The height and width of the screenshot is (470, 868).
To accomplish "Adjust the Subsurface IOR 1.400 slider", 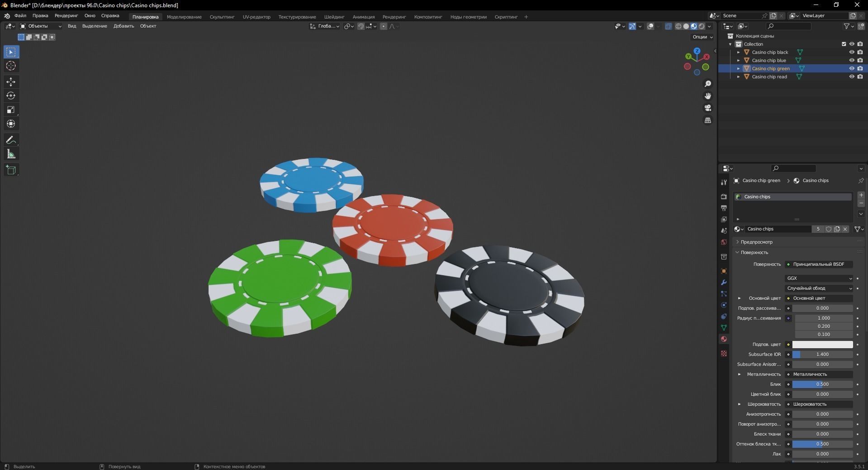I will 822,355.
